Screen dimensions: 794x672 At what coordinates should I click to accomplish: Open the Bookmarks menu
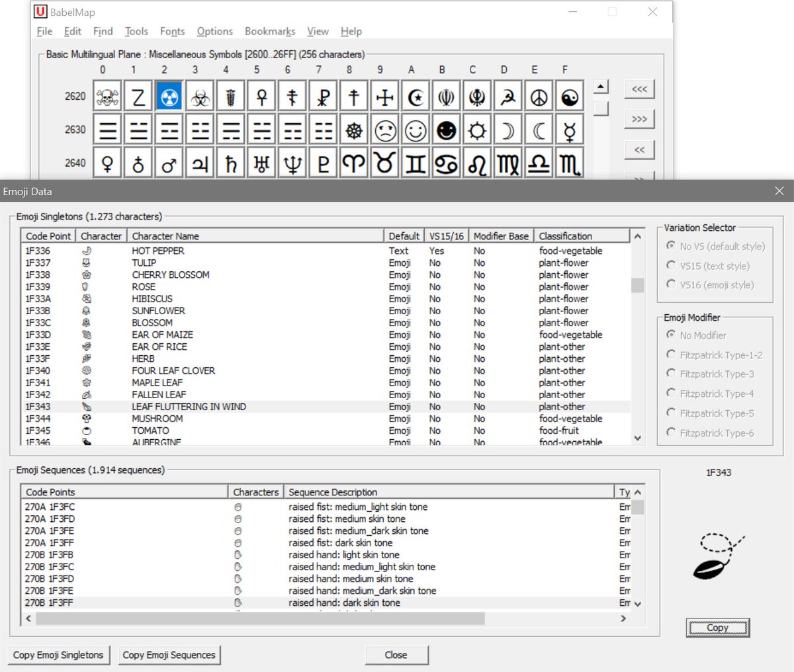click(269, 31)
